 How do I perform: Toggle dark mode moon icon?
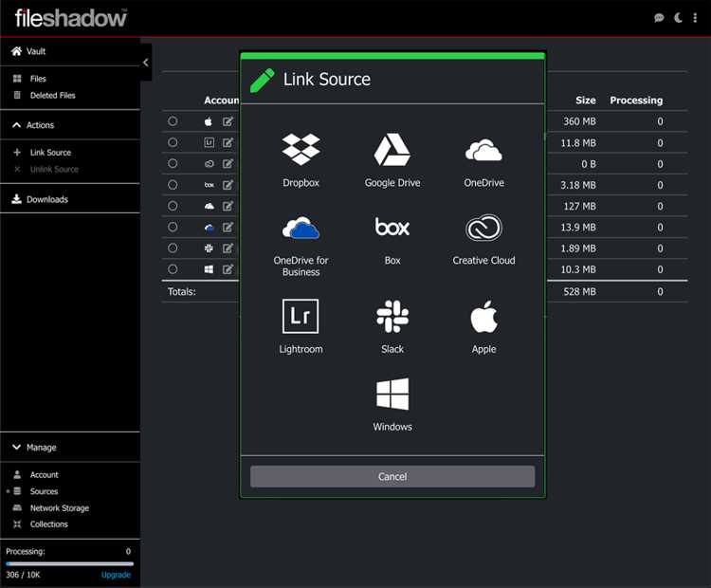(678, 18)
